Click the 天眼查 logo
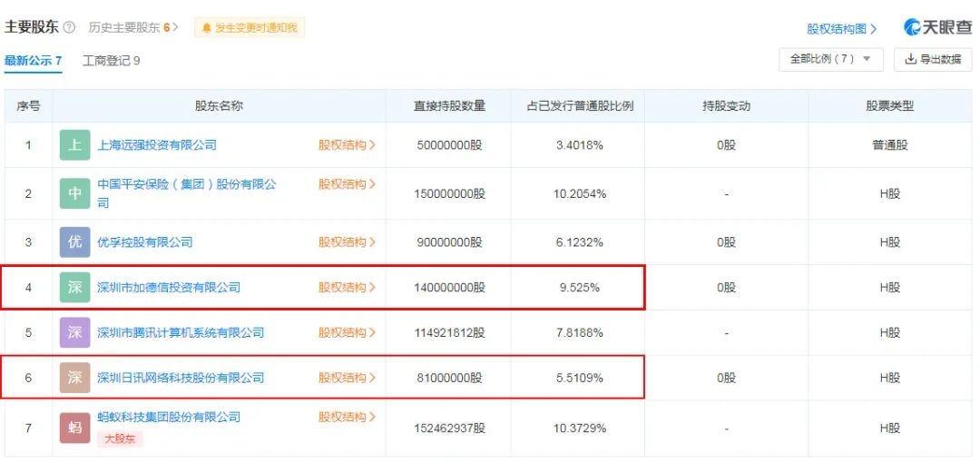The width and height of the screenshot is (980, 463). [x=938, y=27]
